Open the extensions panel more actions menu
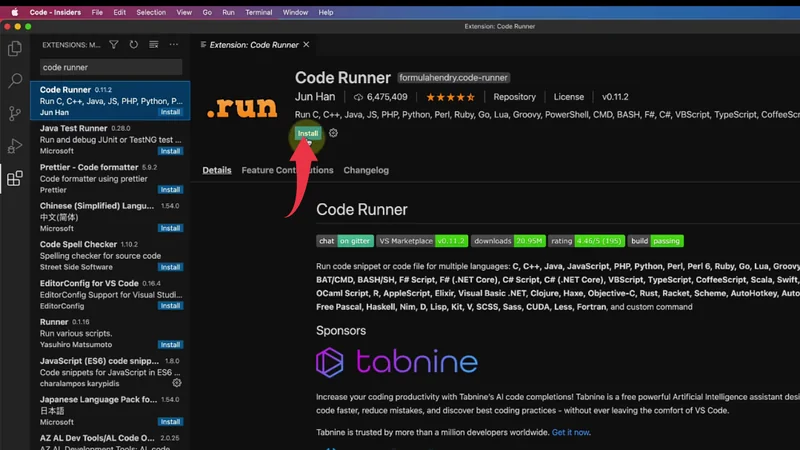The width and height of the screenshot is (800, 450). 174,45
